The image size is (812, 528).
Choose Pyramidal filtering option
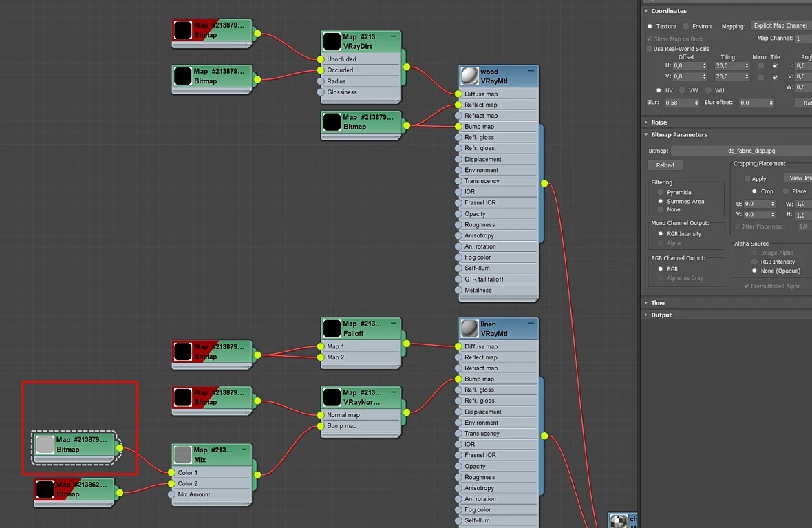point(661,192)
